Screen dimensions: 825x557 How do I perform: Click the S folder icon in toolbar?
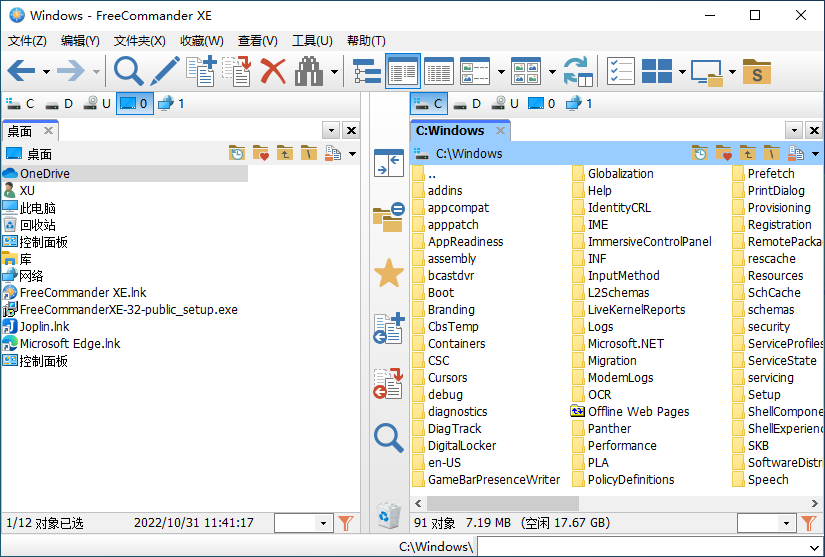coord(757,72)
